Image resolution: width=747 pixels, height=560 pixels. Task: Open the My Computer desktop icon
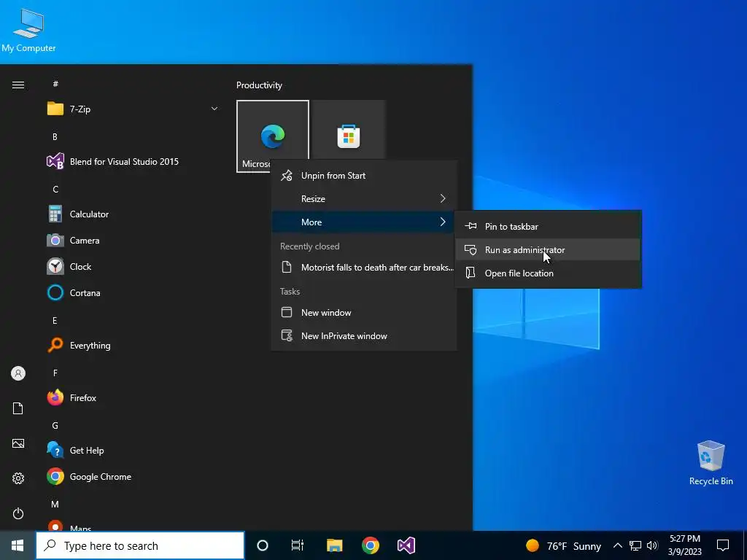(28, 31)
